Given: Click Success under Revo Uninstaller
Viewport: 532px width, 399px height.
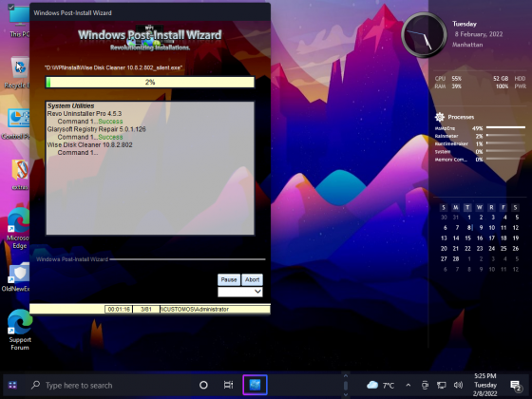Looking at the screenshot, I should pyautogui.click(x=110, y=122).
